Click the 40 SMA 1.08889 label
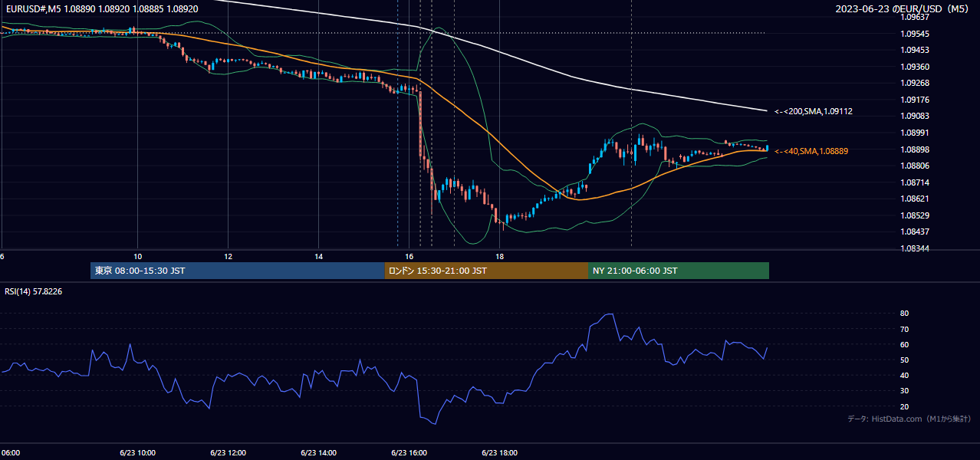This screenshot has width=980, height=460. [x=811, y=151]
